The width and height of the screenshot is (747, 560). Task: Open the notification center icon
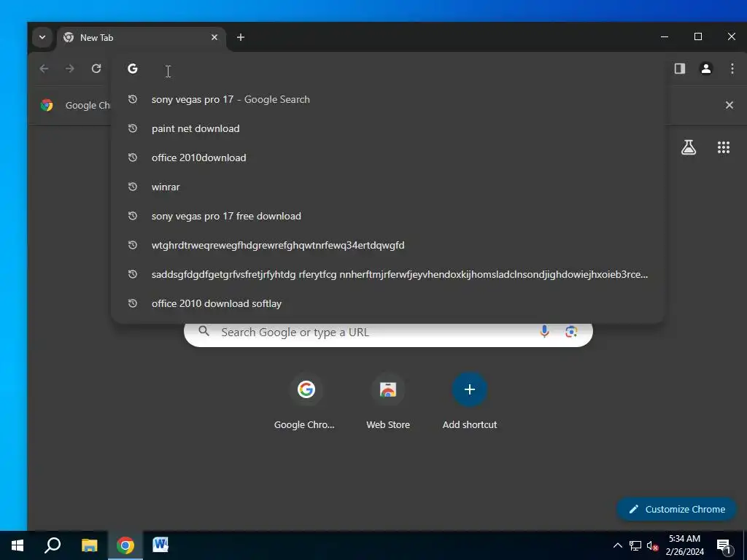click(x=724, y=546)
